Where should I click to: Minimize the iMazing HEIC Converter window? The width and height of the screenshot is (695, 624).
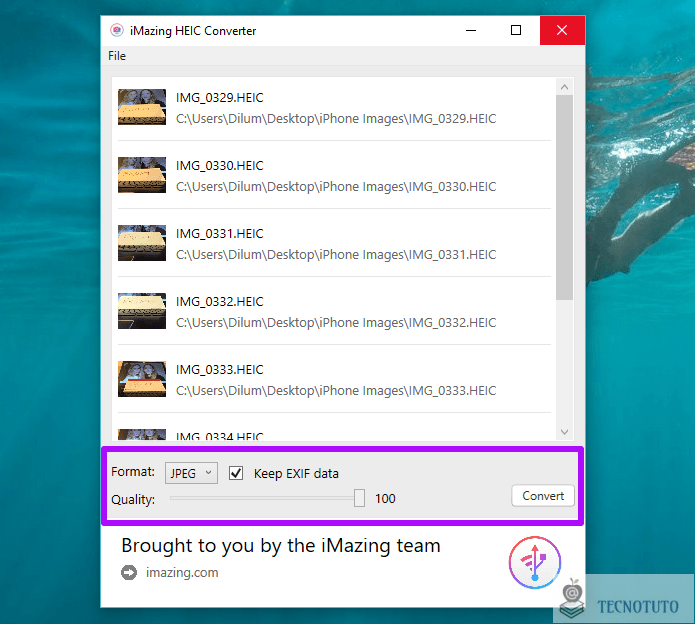(x=471, y=31)
